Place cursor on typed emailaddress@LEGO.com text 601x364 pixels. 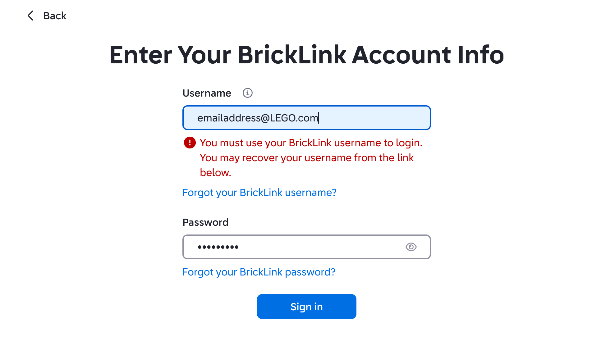tap(257, 118)
